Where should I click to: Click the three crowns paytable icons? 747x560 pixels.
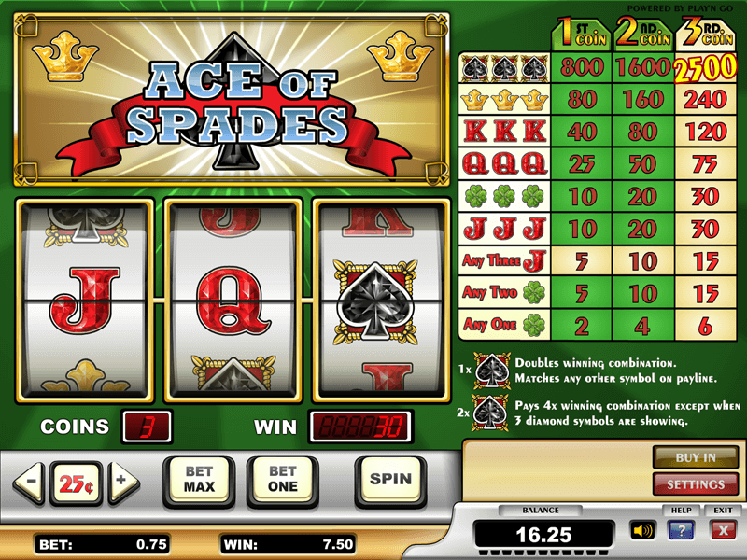pos(504,100)
